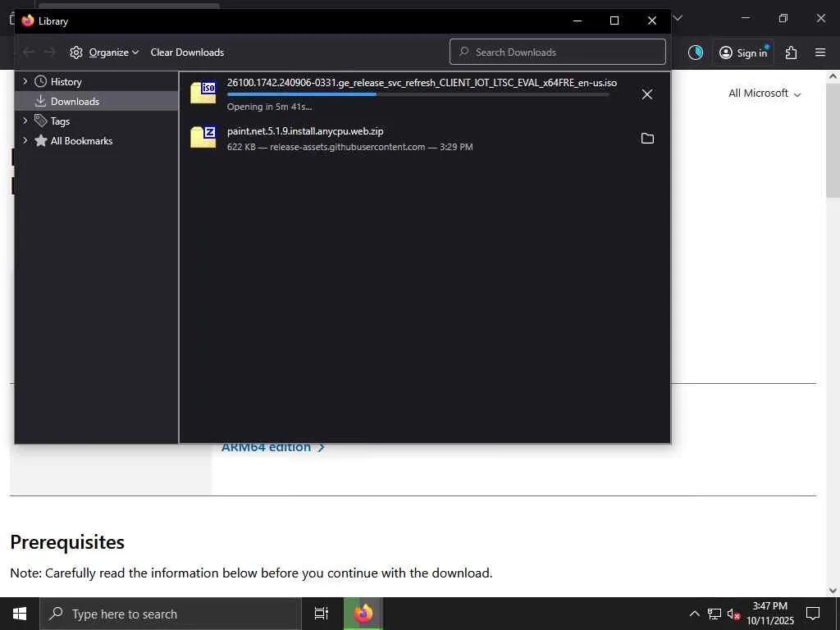Open the taskbar clock and date
The image size is (840, 630).
point(770,614)
